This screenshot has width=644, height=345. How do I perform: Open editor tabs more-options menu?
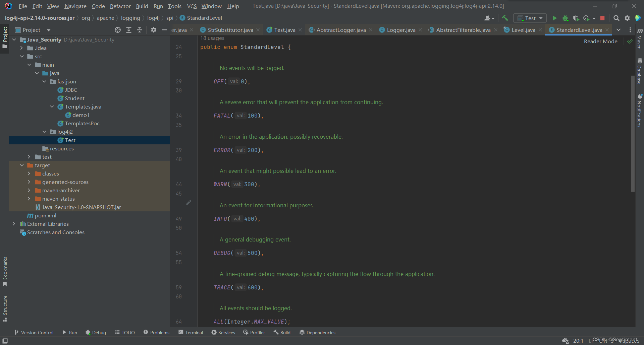pos(630,30)
